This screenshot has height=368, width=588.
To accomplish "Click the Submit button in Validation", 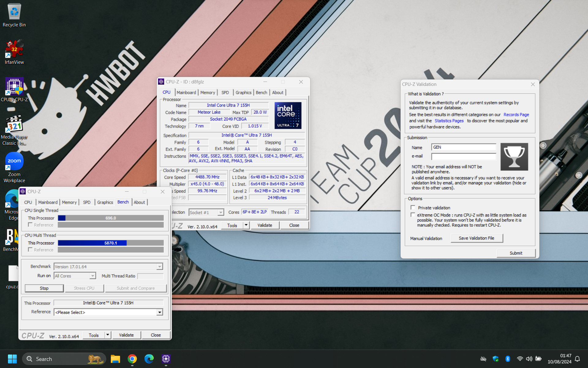I will [516, 253].
